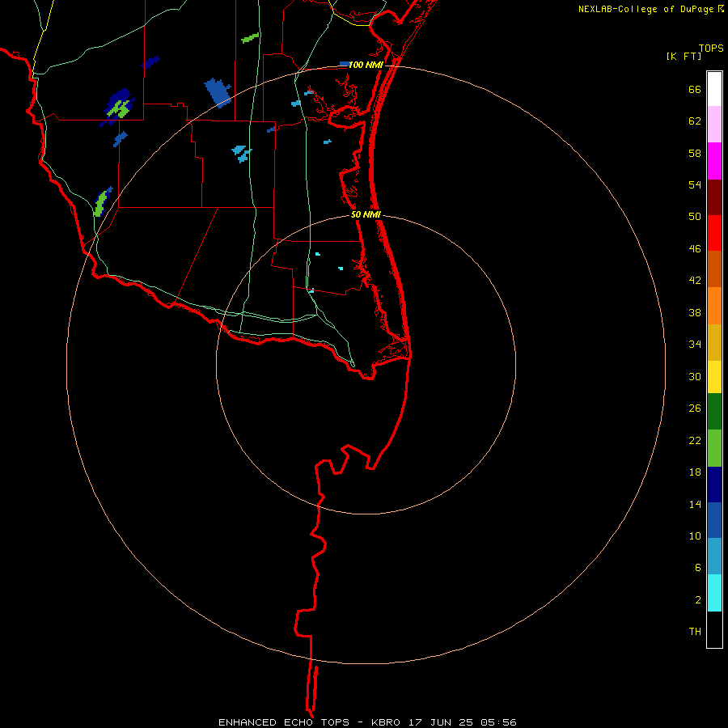
Task: Click the dark orange swatch between 46 and 42
Action: (714, 269)
